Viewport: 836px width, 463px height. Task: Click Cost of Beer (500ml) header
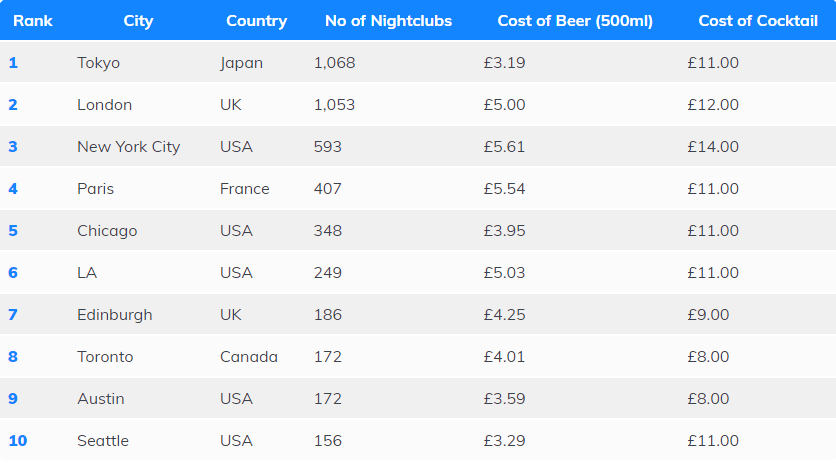point(575,21)
